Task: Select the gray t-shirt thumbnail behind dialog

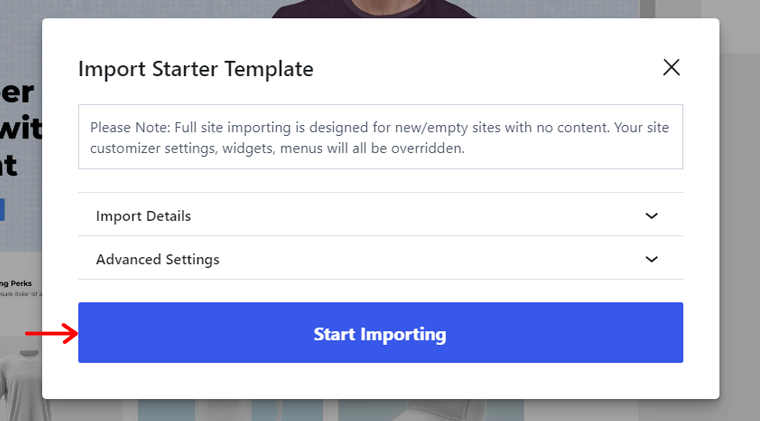Action: [x=22, y=385]
